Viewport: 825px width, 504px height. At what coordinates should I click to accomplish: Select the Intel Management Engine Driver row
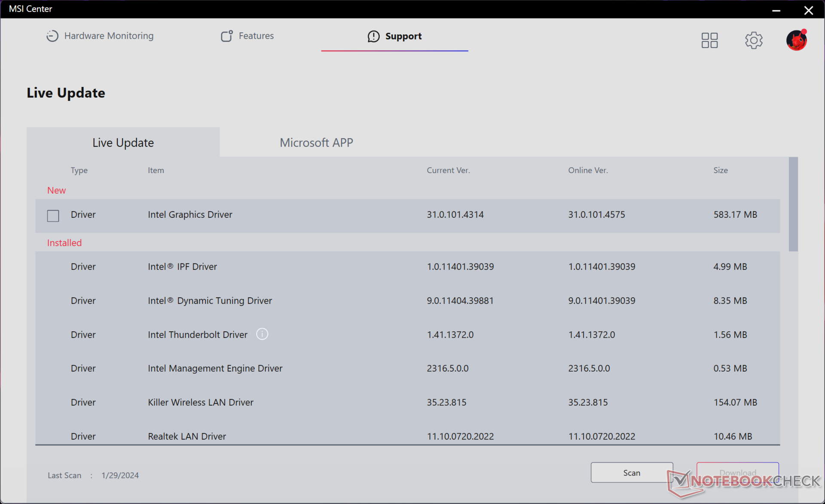(x=407, y=369)
